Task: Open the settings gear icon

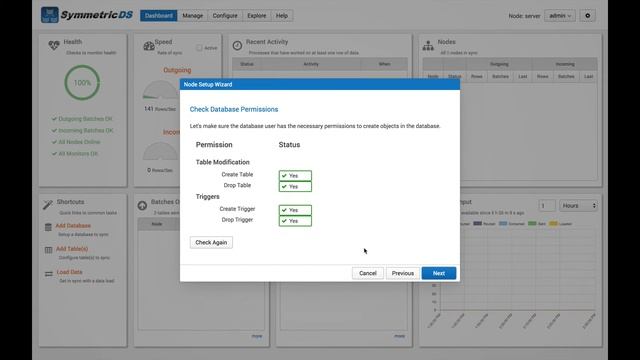Action: coord(587,16)
